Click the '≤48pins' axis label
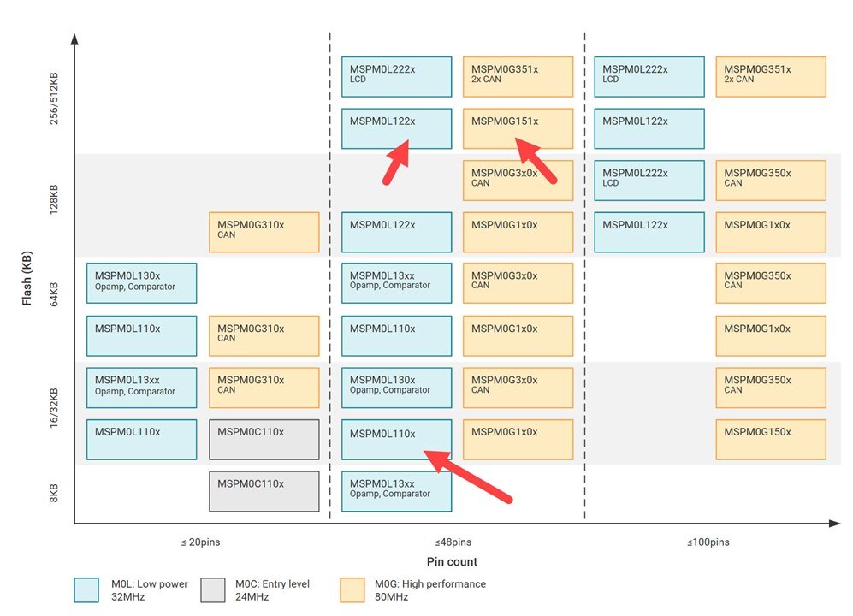Screen dimensions: 853x616 (453, 542)
